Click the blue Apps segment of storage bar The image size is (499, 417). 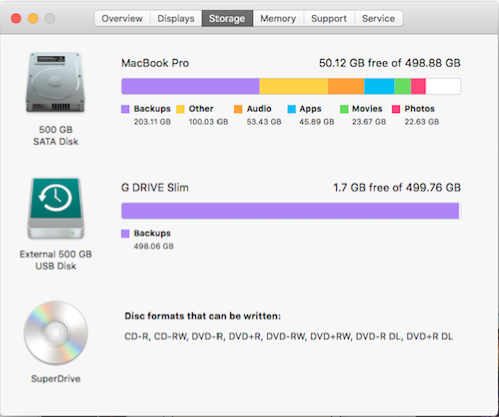click(379, 86)
